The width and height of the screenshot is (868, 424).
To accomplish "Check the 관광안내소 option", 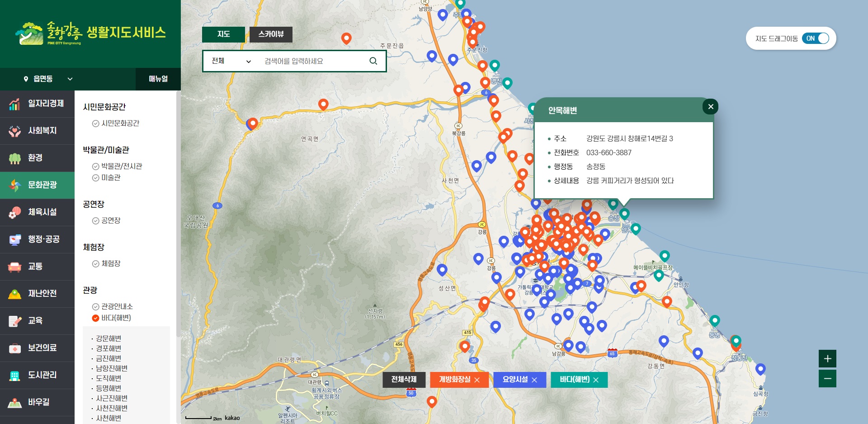I will tap(95, 307).
